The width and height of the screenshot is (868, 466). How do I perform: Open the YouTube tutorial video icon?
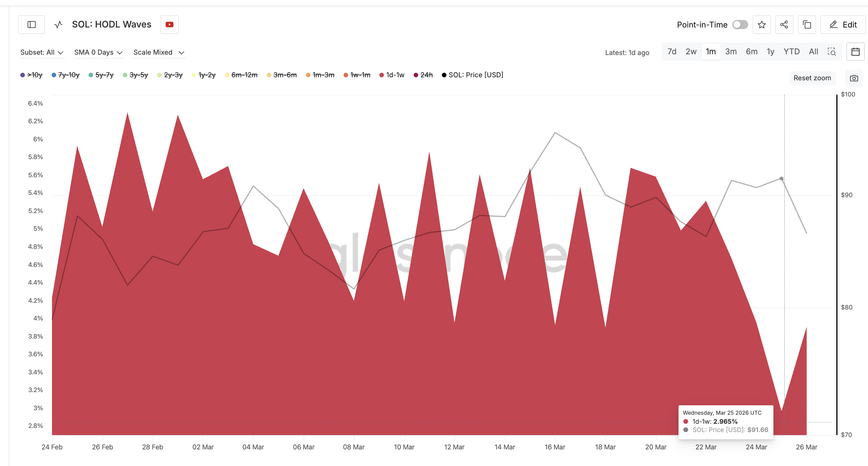[x=169, y=24]
